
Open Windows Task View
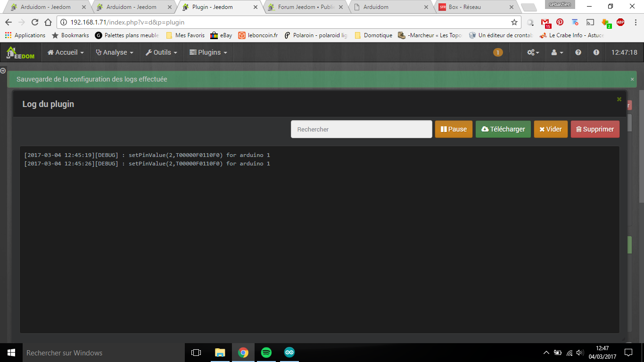pos(196,353)
